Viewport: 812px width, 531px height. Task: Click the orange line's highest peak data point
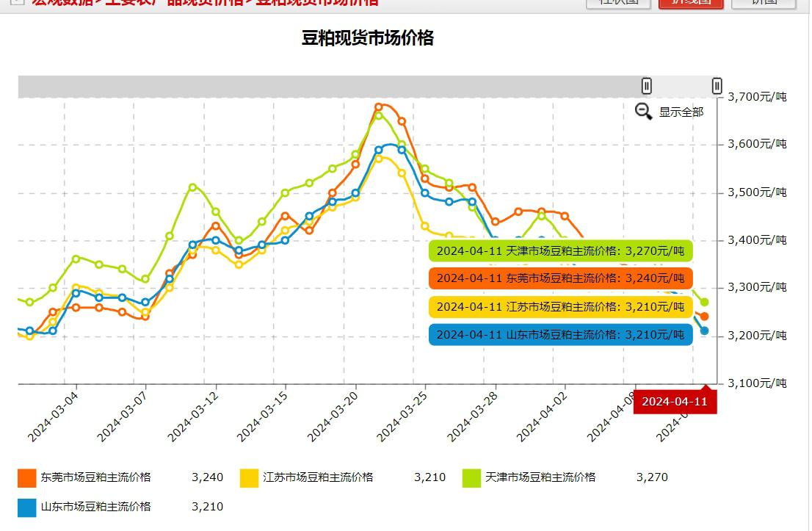tap(379, 106)
